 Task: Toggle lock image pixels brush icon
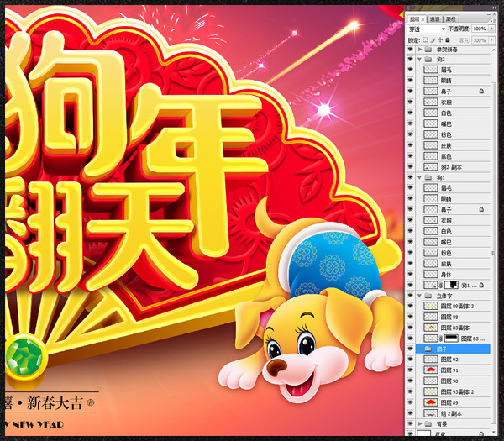coord(433,39)
